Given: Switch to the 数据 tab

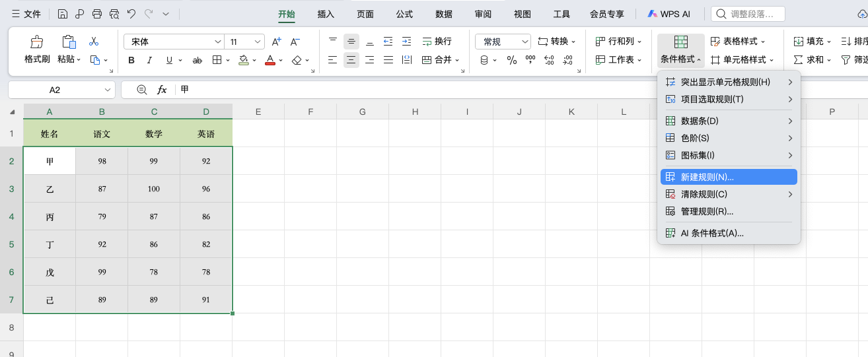Looking at the screenshot, I should [x=444, y=14].
